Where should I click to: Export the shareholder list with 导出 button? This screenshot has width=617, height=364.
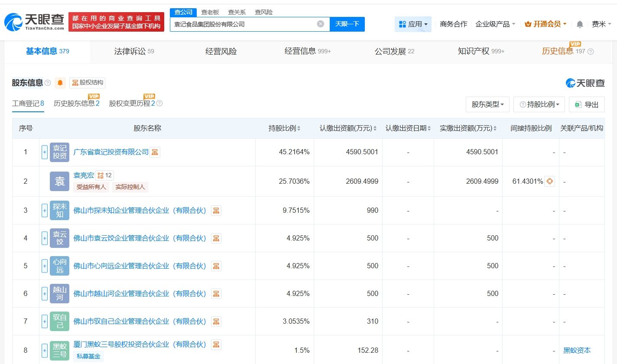point(587,104)
